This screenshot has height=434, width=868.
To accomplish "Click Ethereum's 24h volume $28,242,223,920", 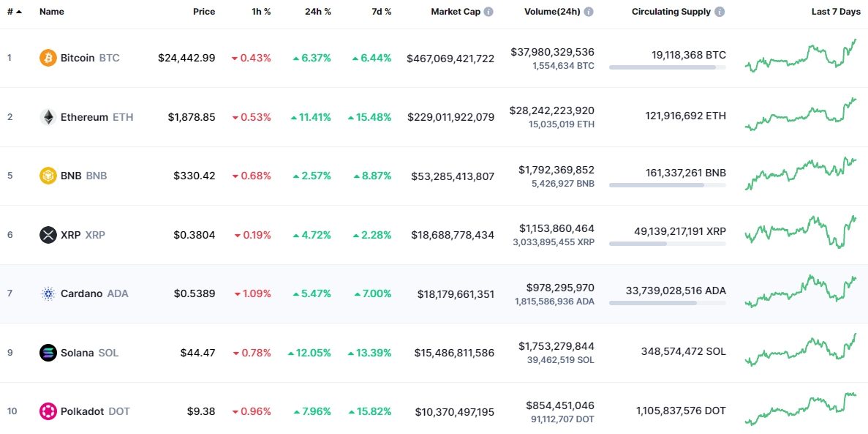I will point(552,111).
